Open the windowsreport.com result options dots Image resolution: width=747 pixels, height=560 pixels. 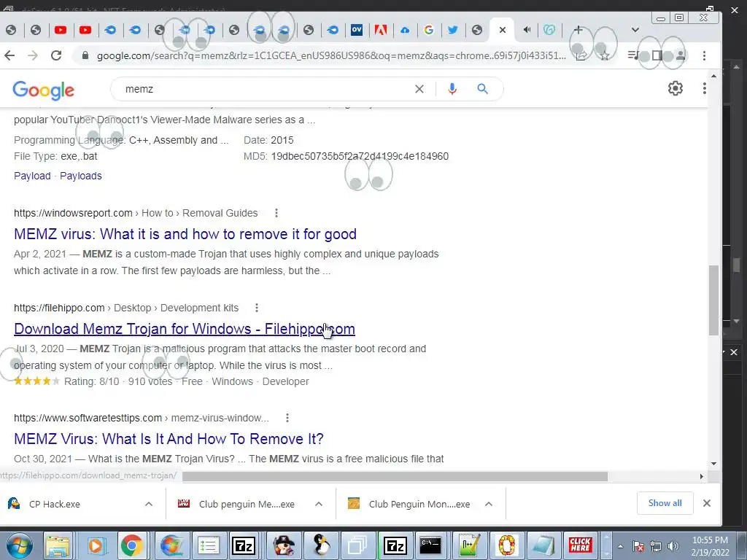tap(276, 213)
